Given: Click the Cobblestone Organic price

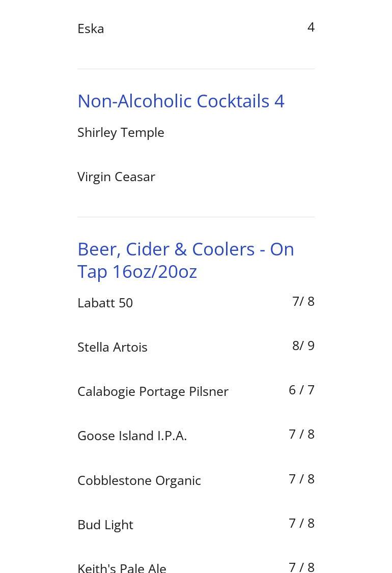Looking at the screenshot, I should click(x=301, y=479).
